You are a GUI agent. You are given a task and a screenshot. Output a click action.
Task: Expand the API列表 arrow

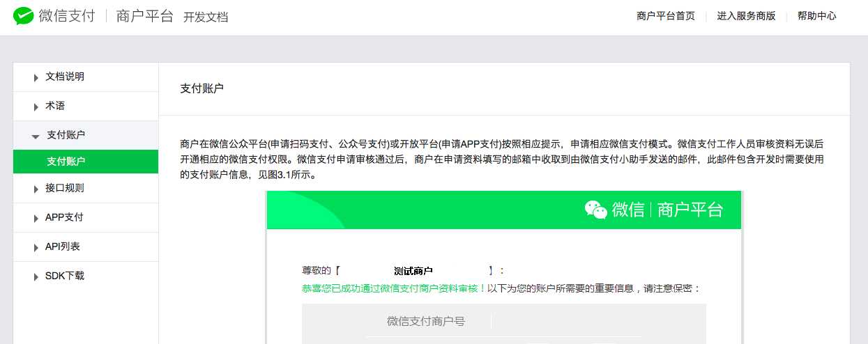click(x=36, y=248)
